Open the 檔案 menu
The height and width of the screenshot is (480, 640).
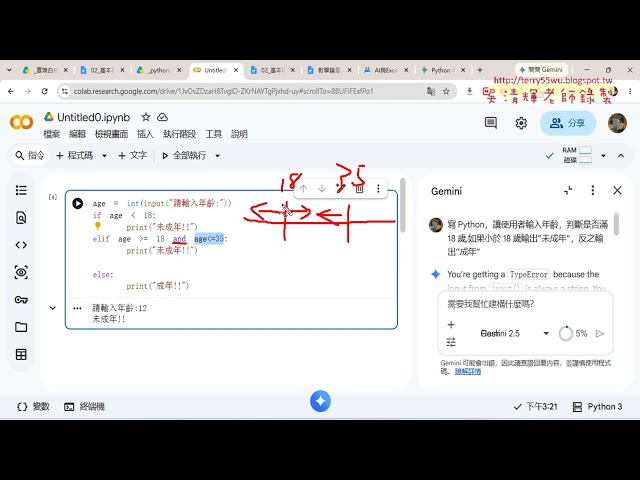pos(51,134)
